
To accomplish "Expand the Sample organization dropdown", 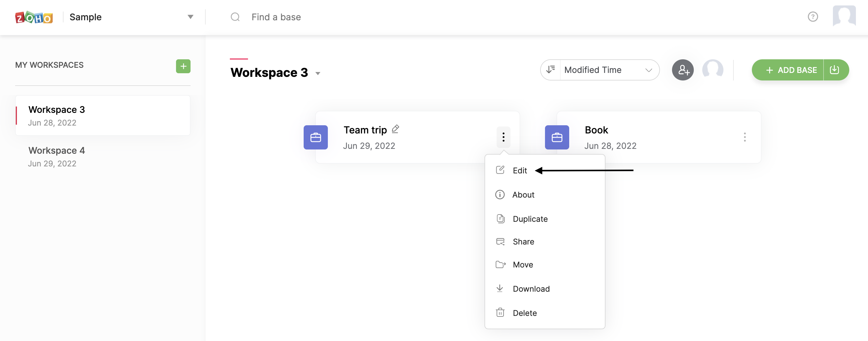I will click(x=190, y=17).
